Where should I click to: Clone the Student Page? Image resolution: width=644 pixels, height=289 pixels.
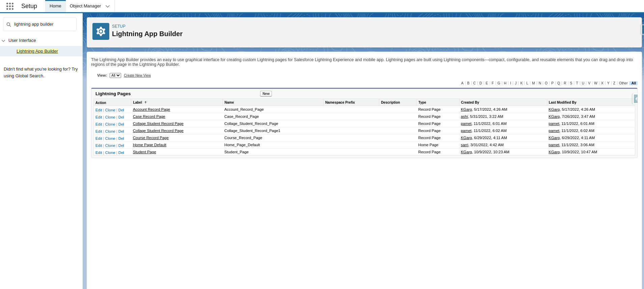pos(110,153)
